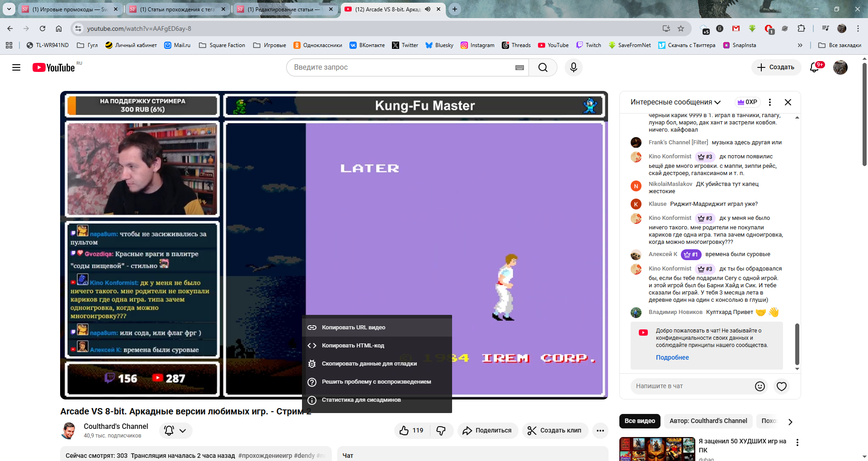
Task: Open the emoji picker in chat
Action: click(760, 386)
